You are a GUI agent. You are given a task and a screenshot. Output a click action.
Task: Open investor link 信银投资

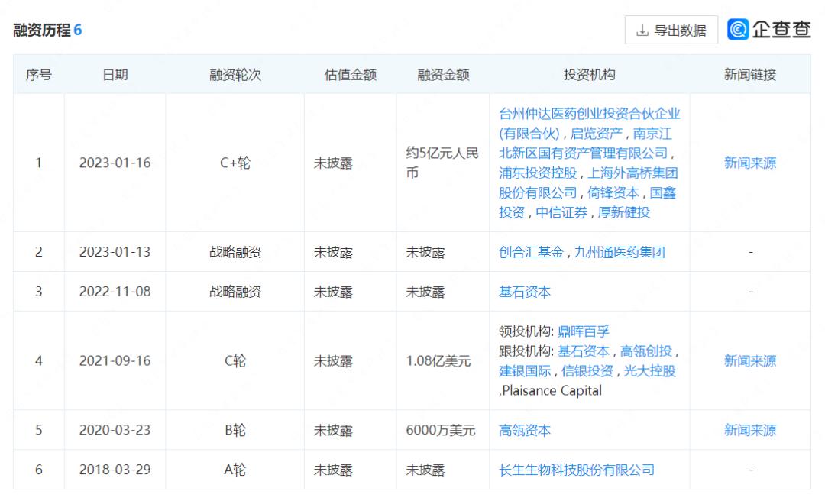(587, 371)
